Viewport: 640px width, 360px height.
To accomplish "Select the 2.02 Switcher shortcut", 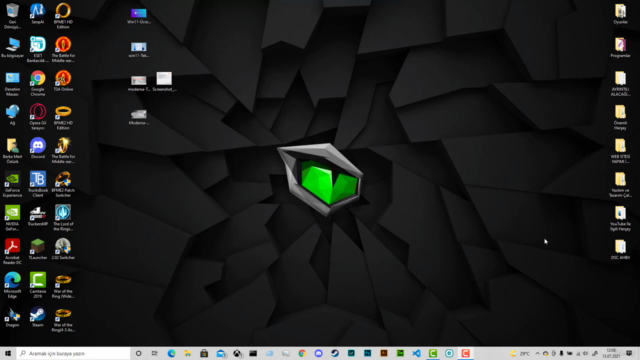I will pos(63,249).
